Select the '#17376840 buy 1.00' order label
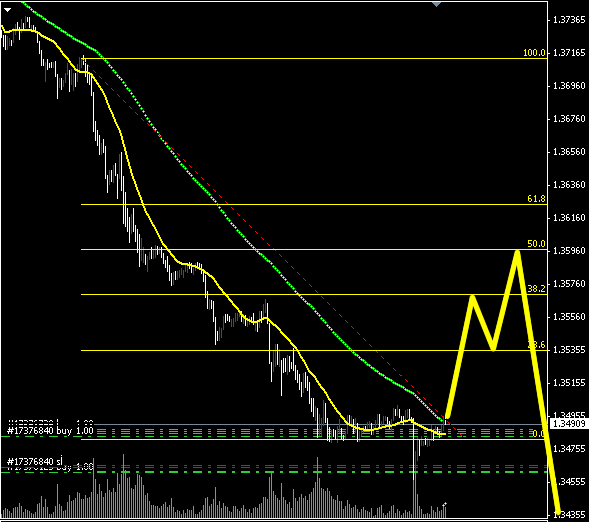589x522 pixels. (50, 431)
